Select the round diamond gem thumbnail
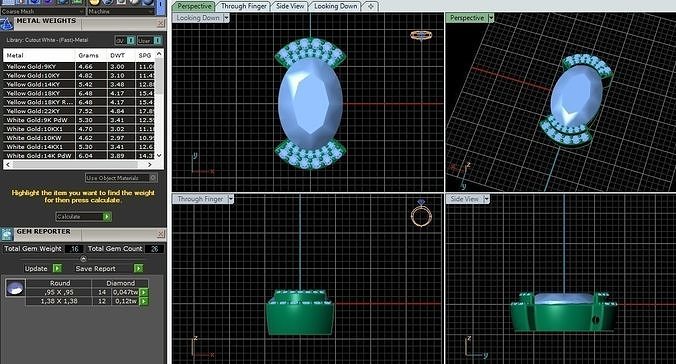 pos(15,288)
